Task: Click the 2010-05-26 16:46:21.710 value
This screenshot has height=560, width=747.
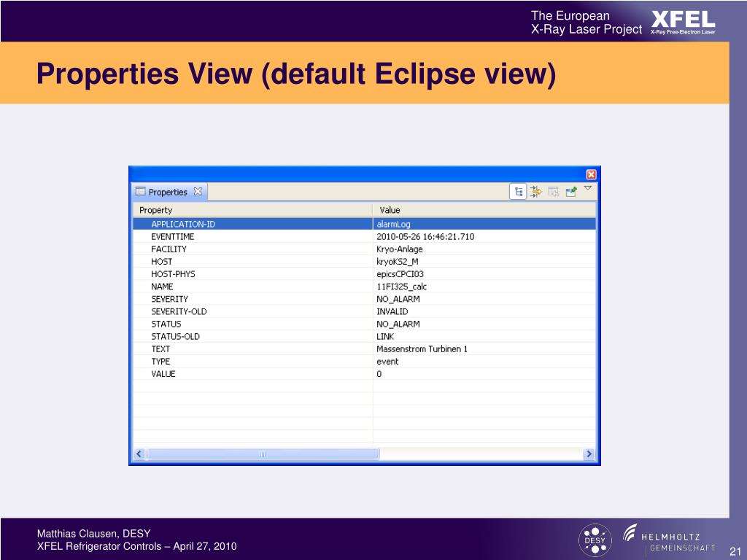Action: click(x=425, y=237)
